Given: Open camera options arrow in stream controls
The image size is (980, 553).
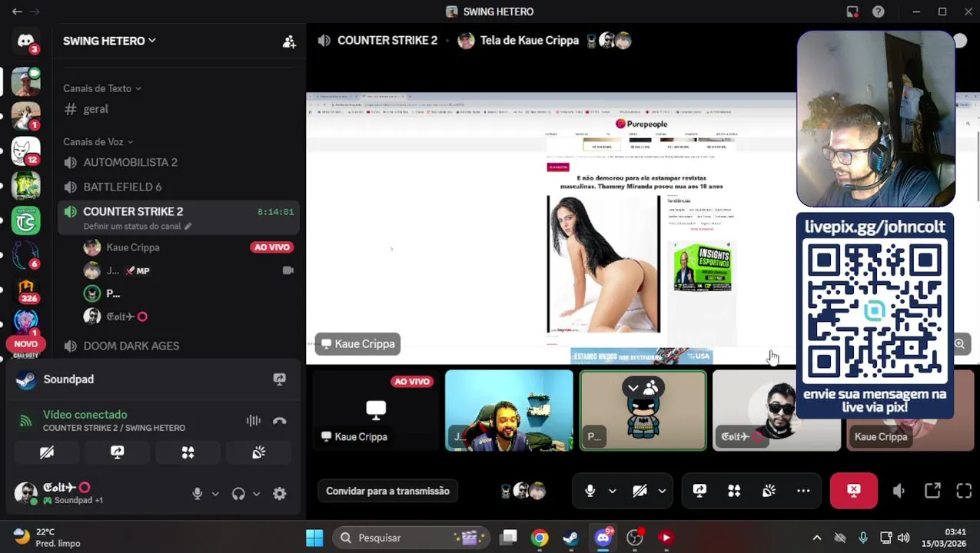Looking at the screenshot, I should 662,491.
